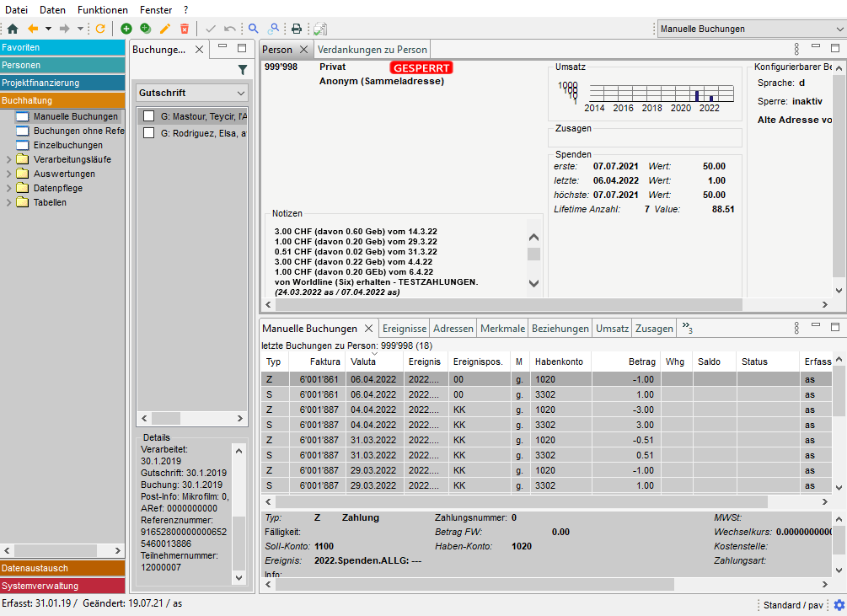Click the pencil edit icon

pyautogui.click(x=165, y=29)
